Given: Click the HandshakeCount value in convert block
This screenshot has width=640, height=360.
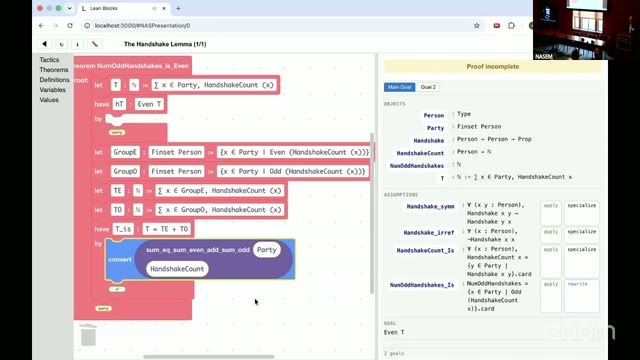Looking at the screenshot, I should [177, 269].
